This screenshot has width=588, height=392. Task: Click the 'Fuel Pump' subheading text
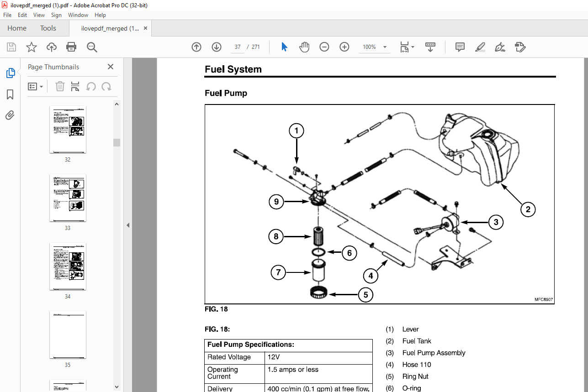(226, 93)
